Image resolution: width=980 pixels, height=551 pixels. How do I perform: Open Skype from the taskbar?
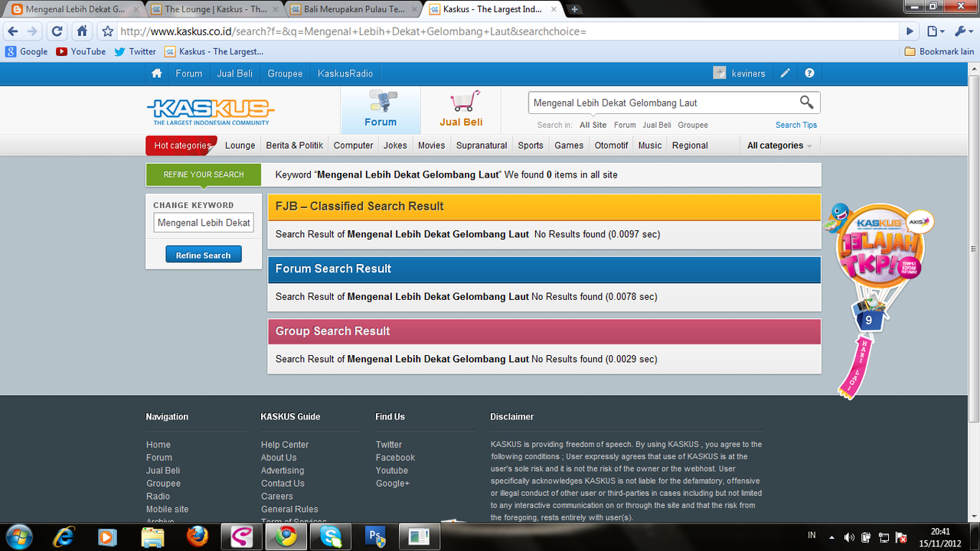coord(331,536)
